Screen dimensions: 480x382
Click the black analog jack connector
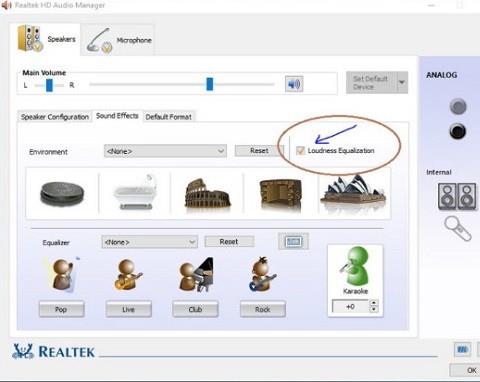tap(458, 131)
